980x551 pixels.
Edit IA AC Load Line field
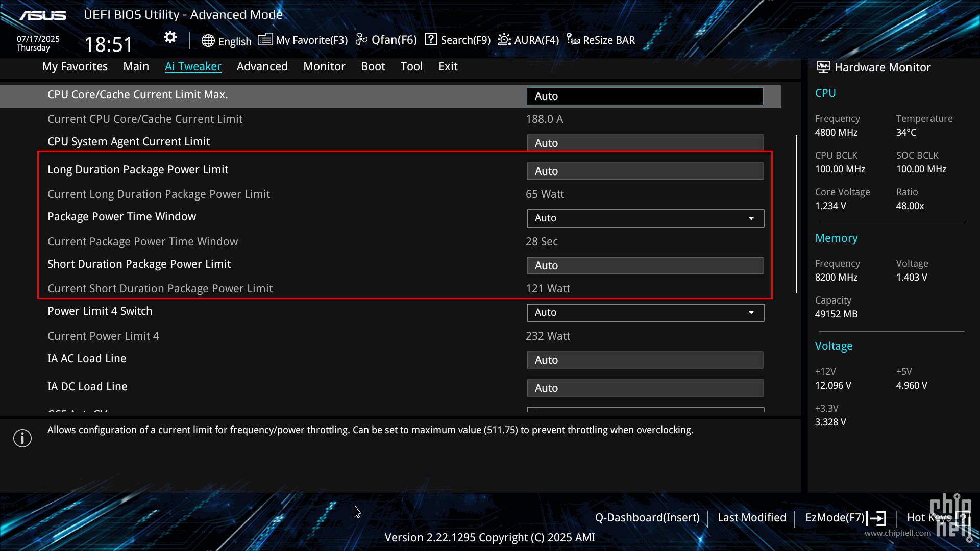click(x=645, y=360)
